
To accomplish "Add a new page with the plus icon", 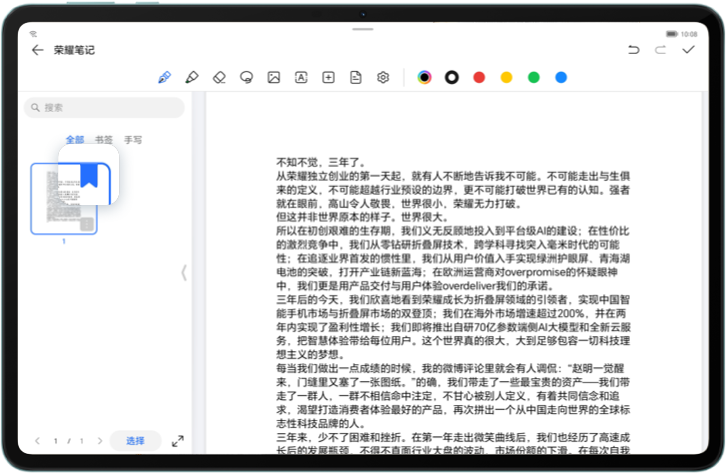I will coord(328,77).
